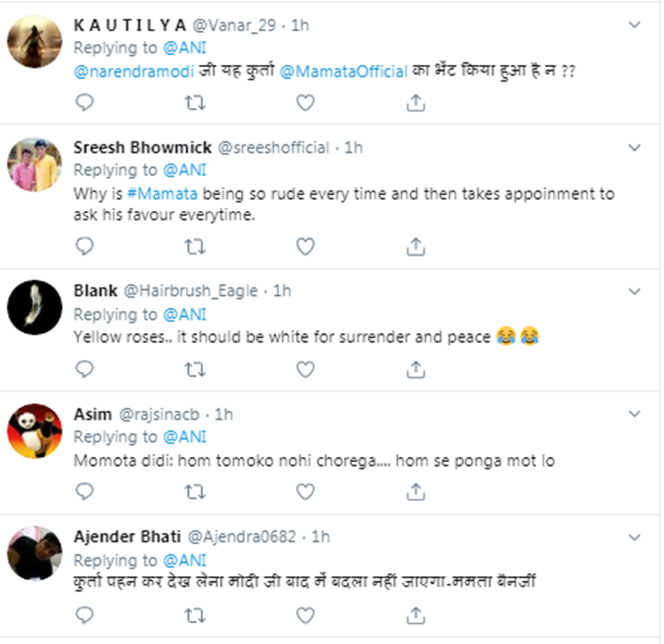The image size is (664, 644).
Task: Share Sreesh Bhowmick's tweet
Action: click(416, 247)
